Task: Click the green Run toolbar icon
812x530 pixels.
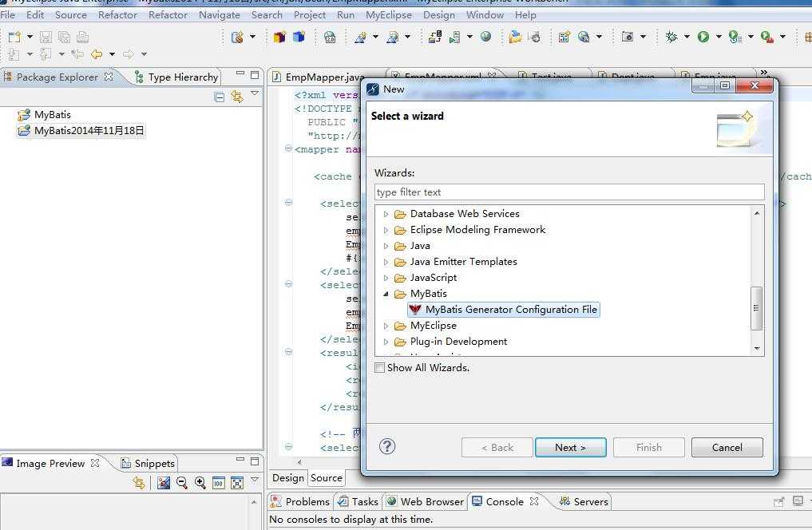Action: [x=703, y=37]
